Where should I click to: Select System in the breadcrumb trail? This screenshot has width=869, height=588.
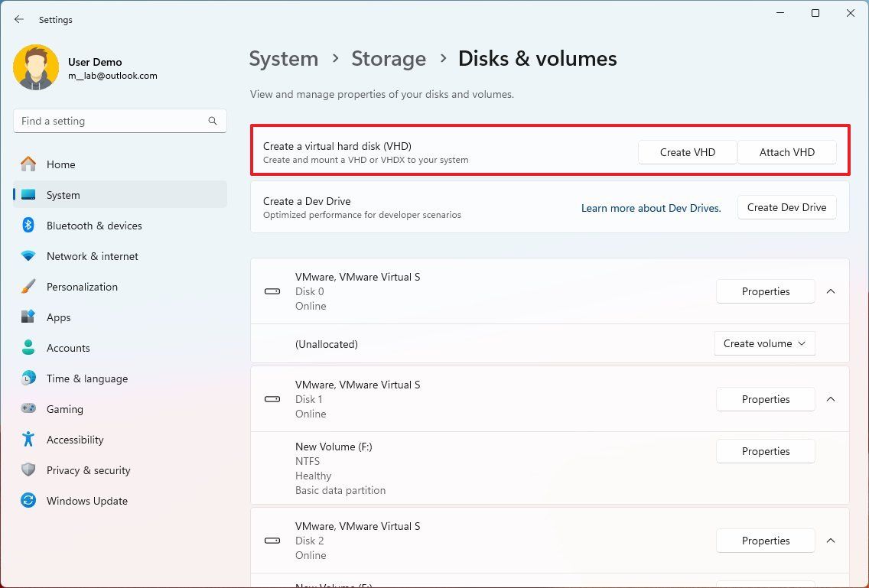coord(284,58)
